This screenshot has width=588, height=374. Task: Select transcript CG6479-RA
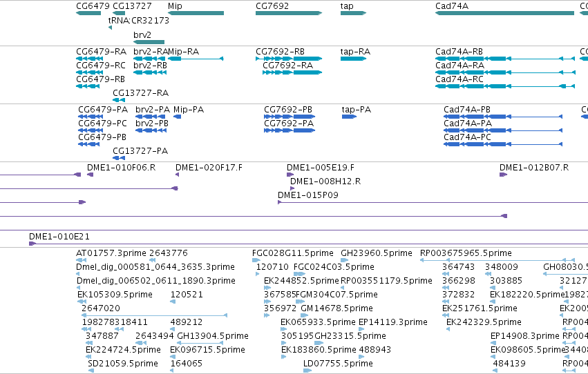pyautogui.click(x=89, y=59)
